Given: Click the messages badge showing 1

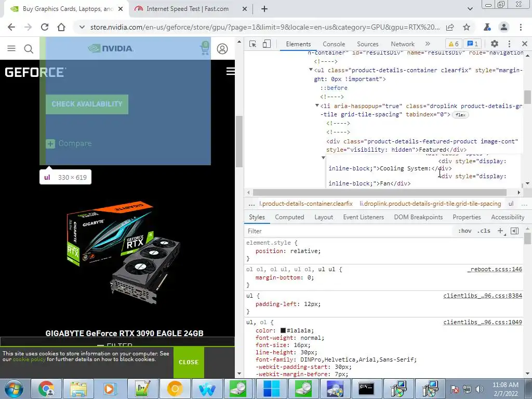Looking at the screenshot, I should [x=472, y=44].
